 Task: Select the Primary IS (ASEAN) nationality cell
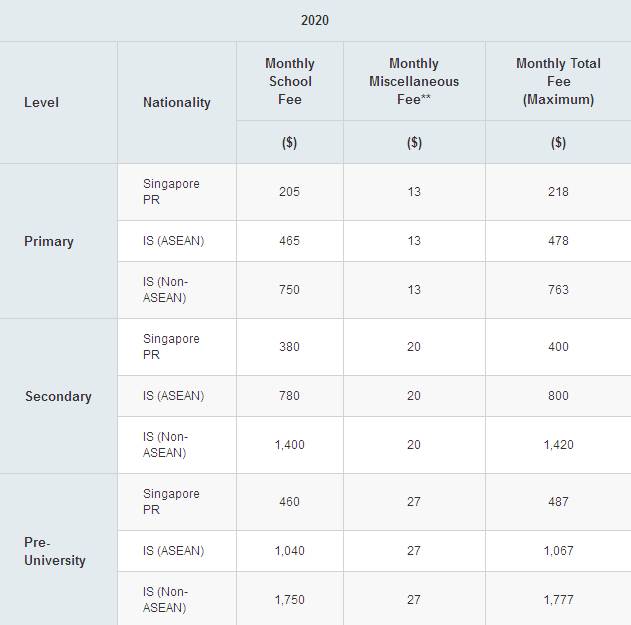(x=173, y=241)
